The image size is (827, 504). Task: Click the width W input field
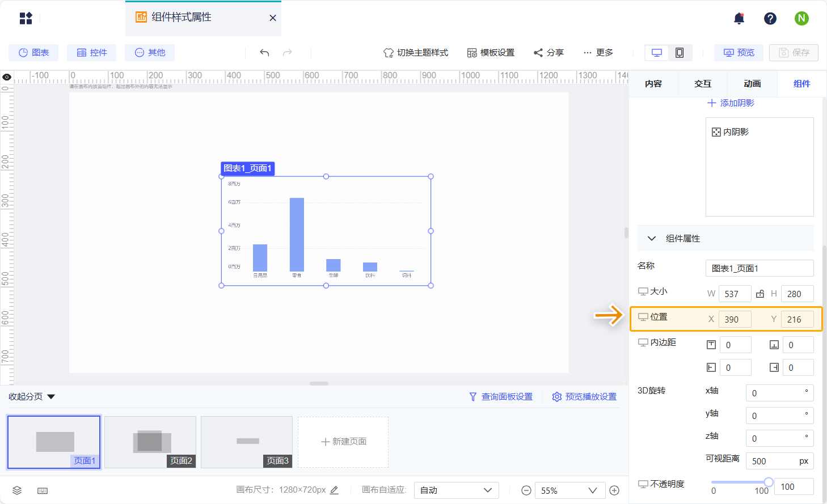[x=735, y=294]
